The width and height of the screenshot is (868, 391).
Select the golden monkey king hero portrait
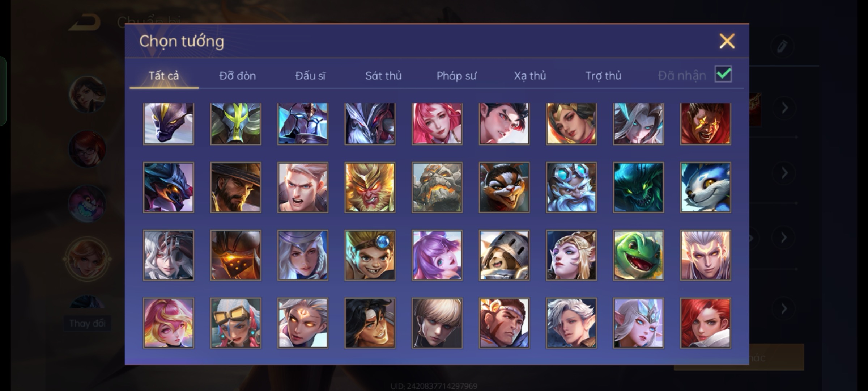[370, 187]
